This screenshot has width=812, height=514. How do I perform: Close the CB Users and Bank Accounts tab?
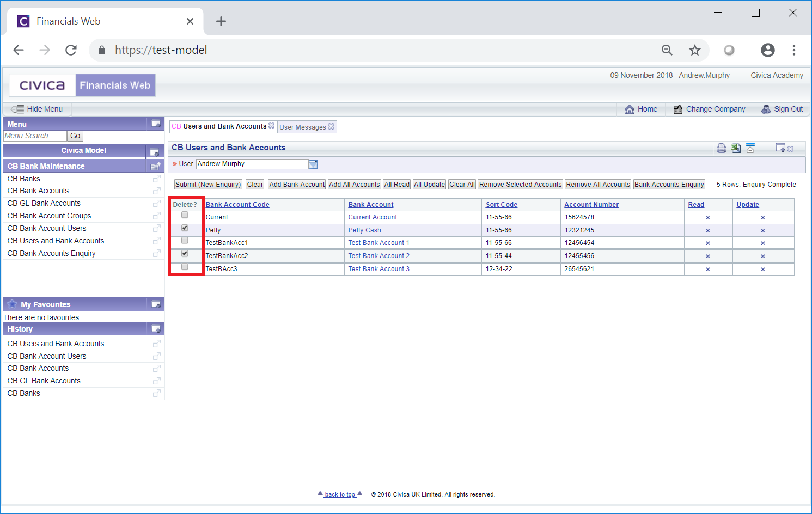[272, 125]
